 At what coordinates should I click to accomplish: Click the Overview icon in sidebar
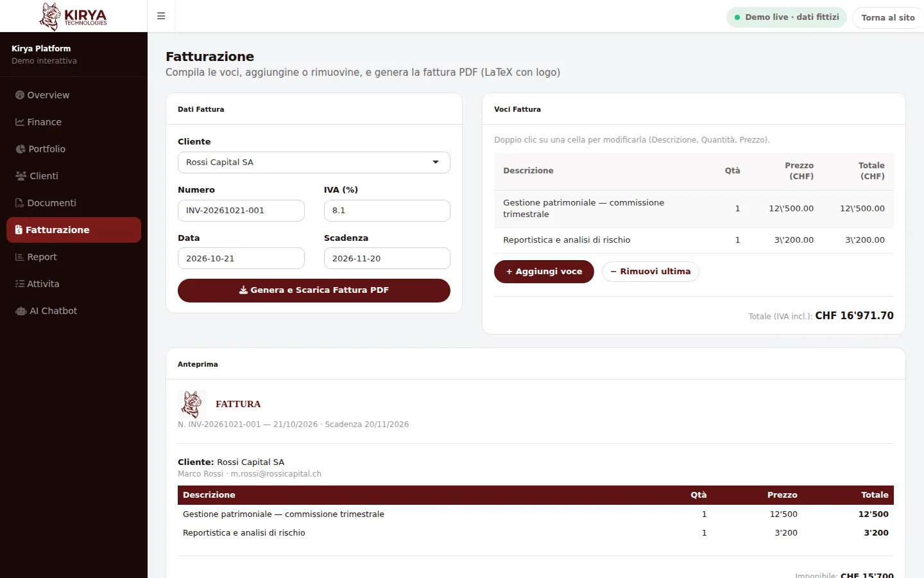20,95
